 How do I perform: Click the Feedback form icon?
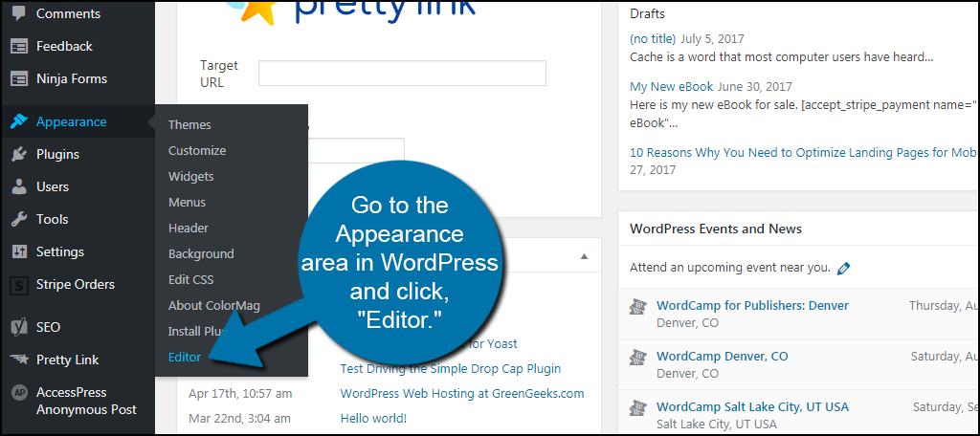(19, 46)
